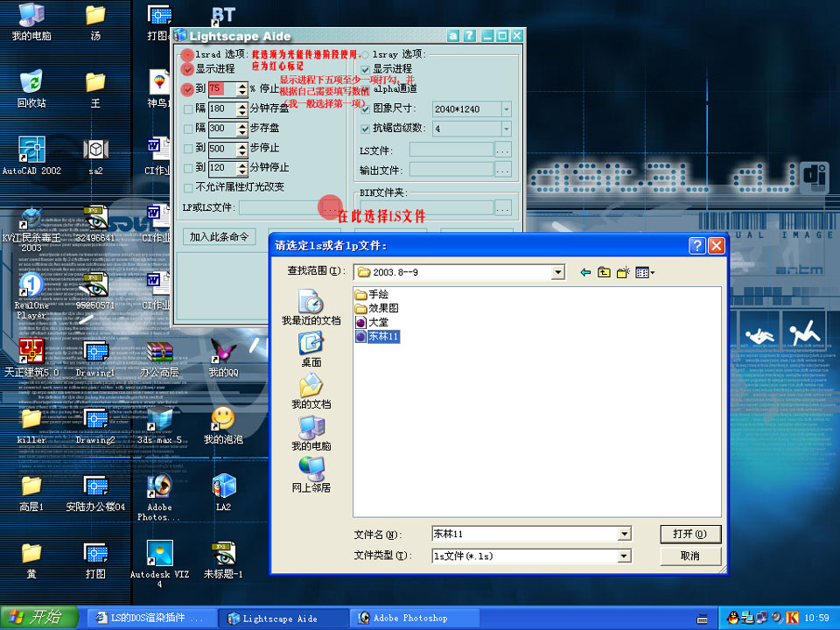Open the view menu dropdown in dialog
Viewport: 840px width, 630px height.
(645, 273)
